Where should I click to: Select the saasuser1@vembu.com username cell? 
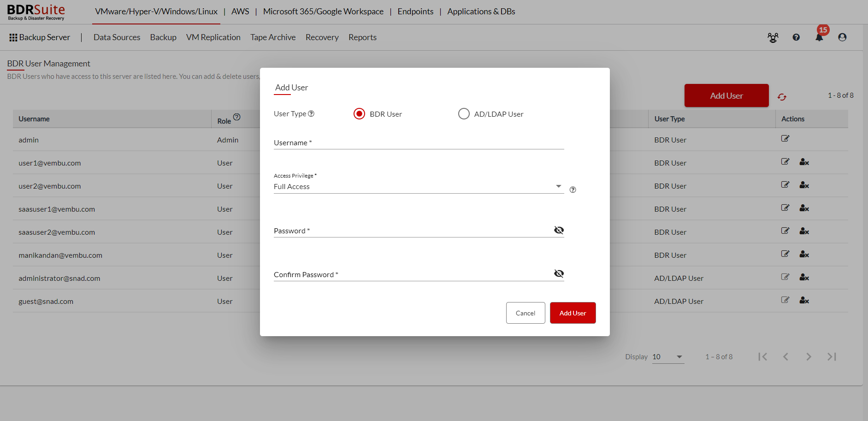pyautogui.click(x=57, y=209)
